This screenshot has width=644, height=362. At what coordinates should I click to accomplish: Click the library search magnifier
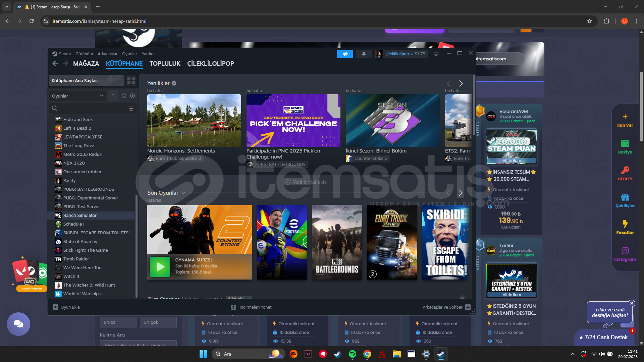pyautogui.click(x=55, y=108)
